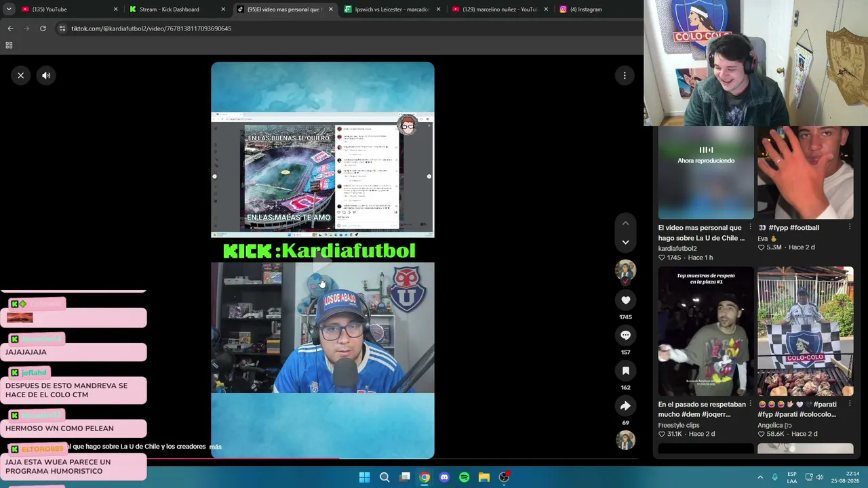The height and width of the screenshot is (488, 868).
Task: Reload the page
Action: pyautogui.click(x=43, y=28)
